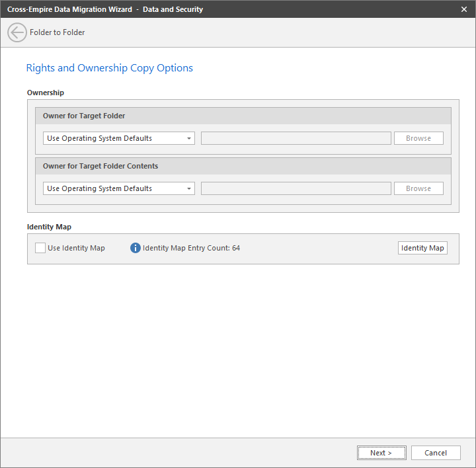Click the Target Folder Contents owner text field
Image resolution: width=476 pixels, height=468 pixels.
tap(296, 188)
